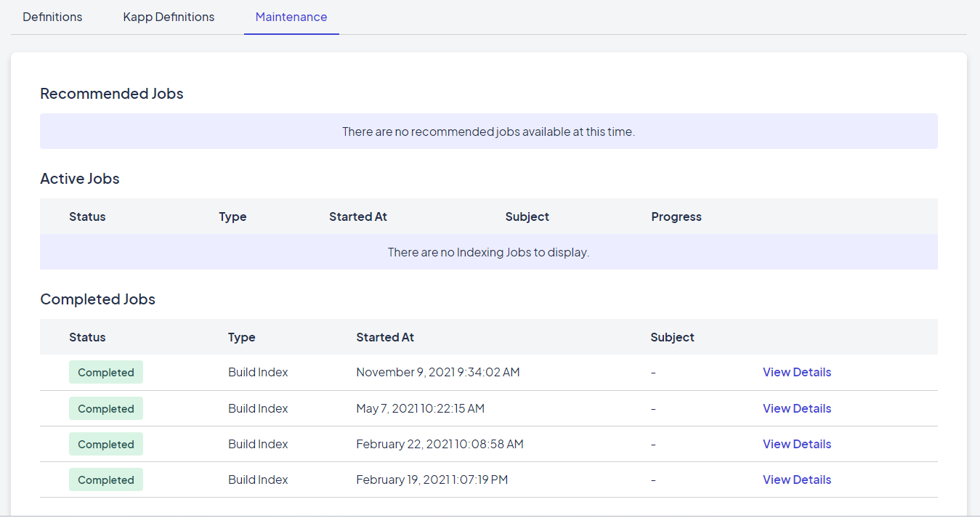Click the no Indexing Jobs message

pyautogui.click(x=488, y=252)
